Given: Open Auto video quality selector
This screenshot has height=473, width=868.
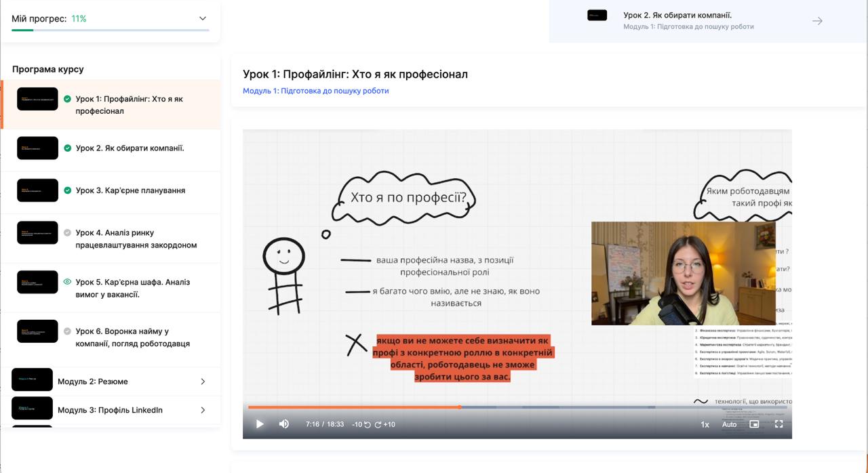Looking at the screenshot, I should click(x=729, y=424).
